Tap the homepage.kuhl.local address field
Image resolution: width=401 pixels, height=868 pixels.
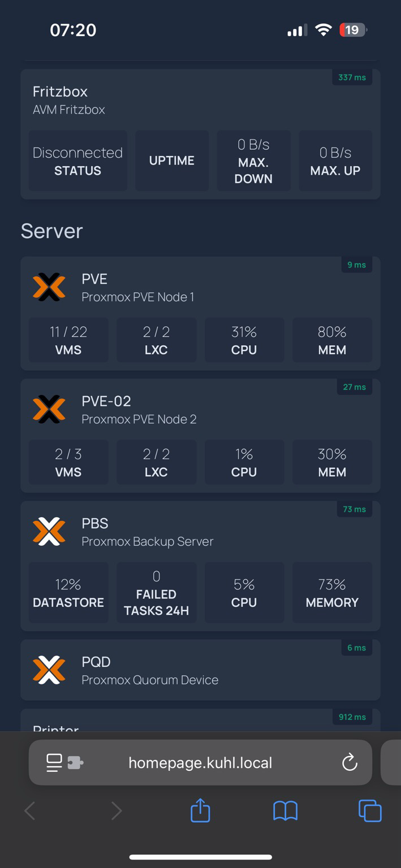[x=200, y=762]
